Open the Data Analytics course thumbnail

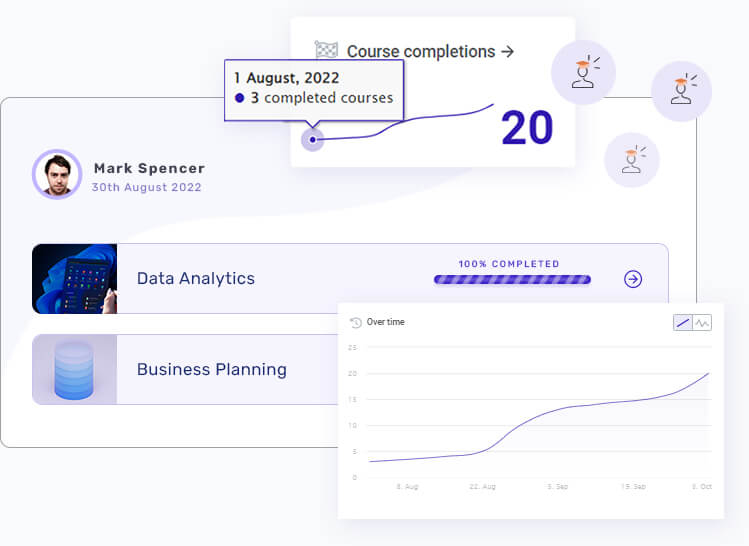[x=75, y=279]
